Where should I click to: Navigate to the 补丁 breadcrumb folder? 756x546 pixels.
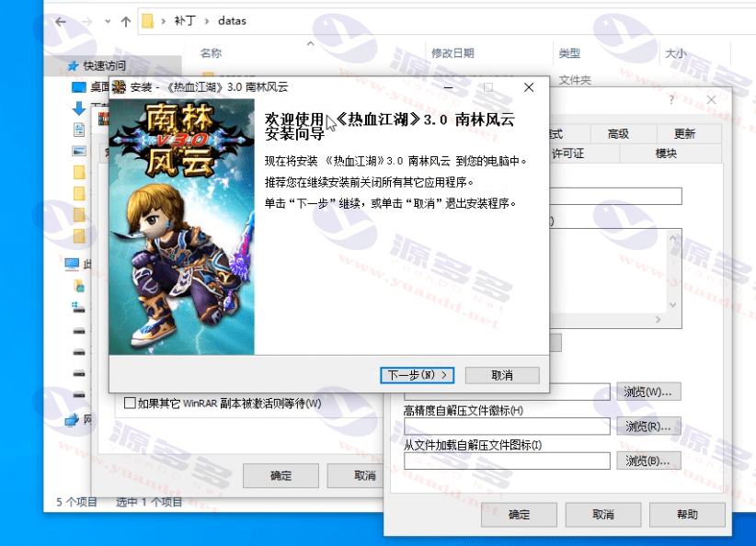point(185,21)
